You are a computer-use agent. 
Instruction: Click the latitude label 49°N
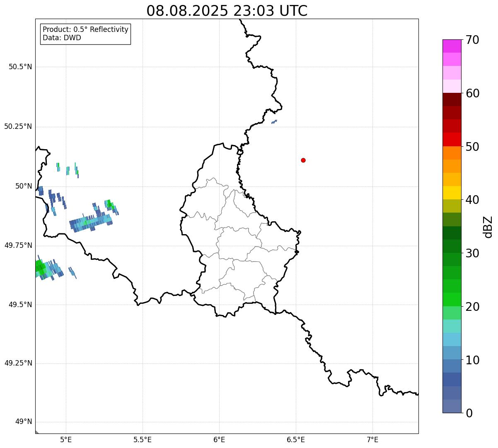(23, 422)
